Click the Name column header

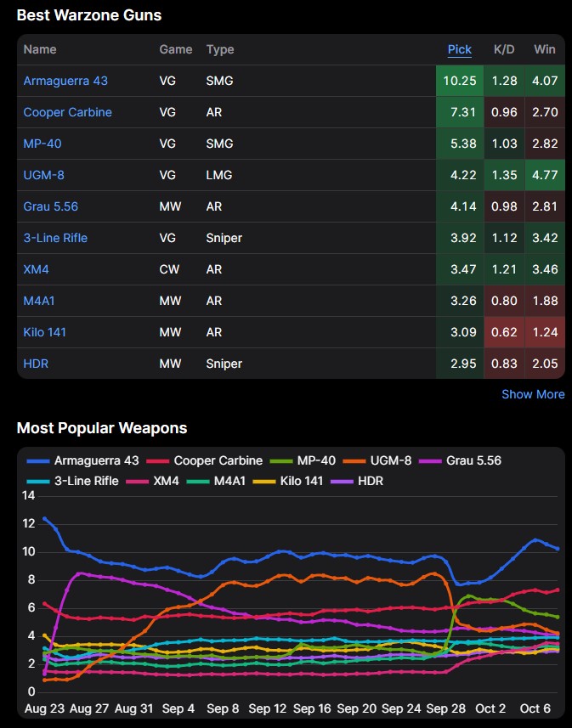40,49
